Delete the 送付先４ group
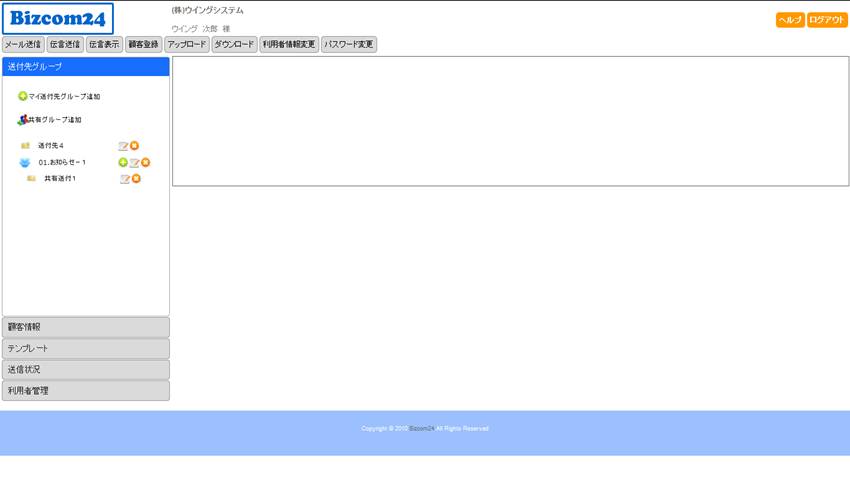This screenshot has height=495, width=850. click(x=135, y=146)
